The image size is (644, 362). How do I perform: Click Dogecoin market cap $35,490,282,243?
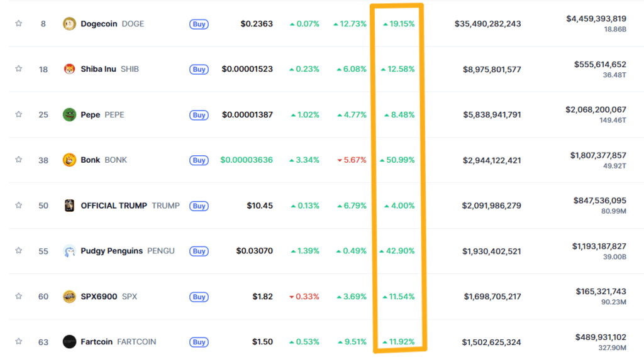(487, 24)
